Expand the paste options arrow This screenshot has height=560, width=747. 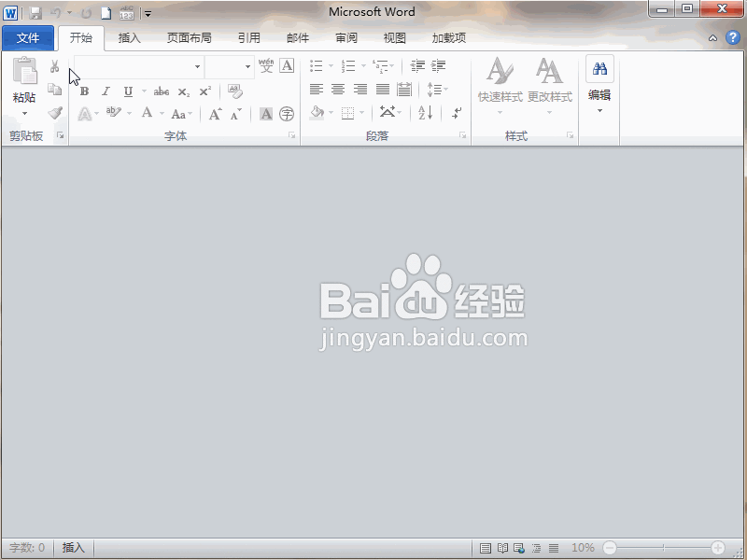coord(25,113)
